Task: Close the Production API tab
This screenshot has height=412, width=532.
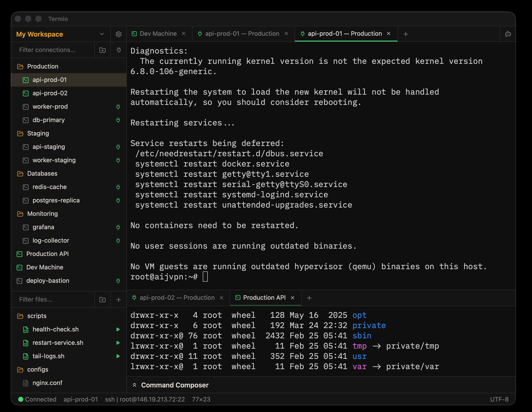Action: [293, 298]
